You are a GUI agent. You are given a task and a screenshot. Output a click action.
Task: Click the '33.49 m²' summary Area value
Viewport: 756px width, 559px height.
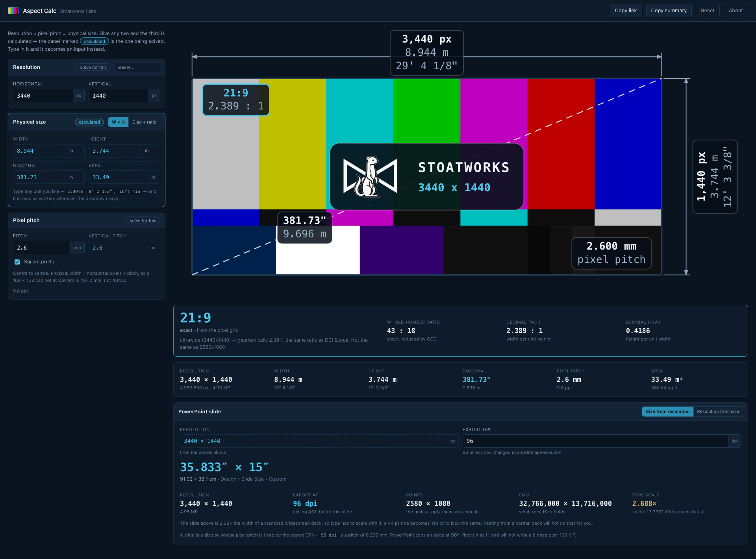click(x=667, y=379)
